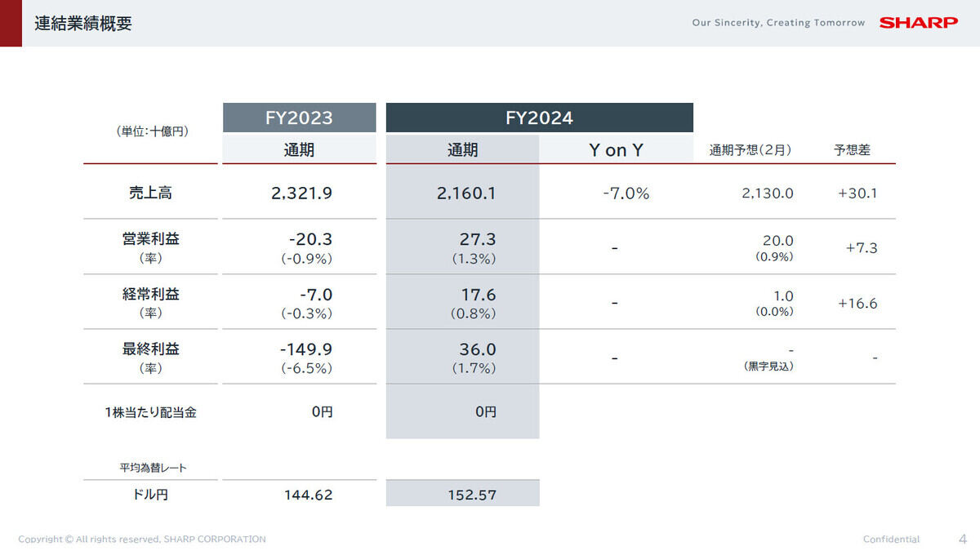
Task: Click the 通期予想(2月) column header
Action: [x=750, y=150]
